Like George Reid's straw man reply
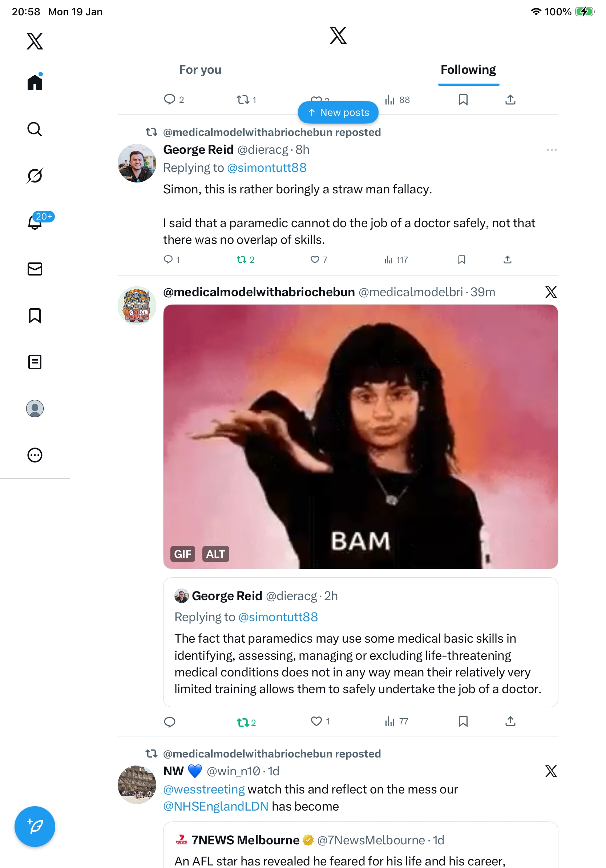This screenshot has height=868, width=606. click(x=315, y=260)
